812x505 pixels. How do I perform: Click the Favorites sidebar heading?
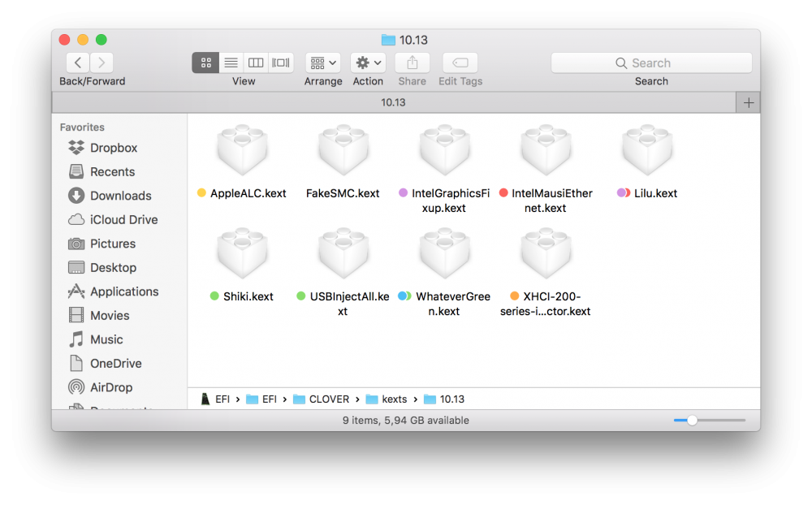click(82, 127)
